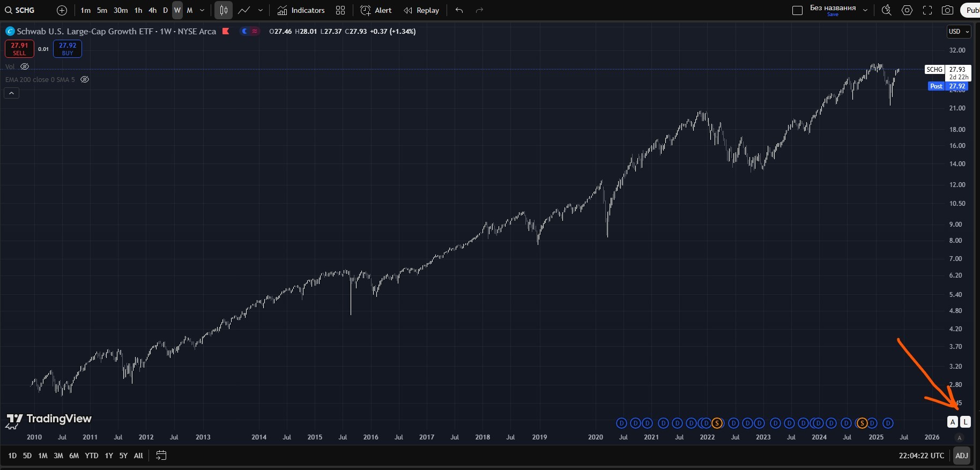
Task: Click the bars chart style icon
Action: coord(224,10)
